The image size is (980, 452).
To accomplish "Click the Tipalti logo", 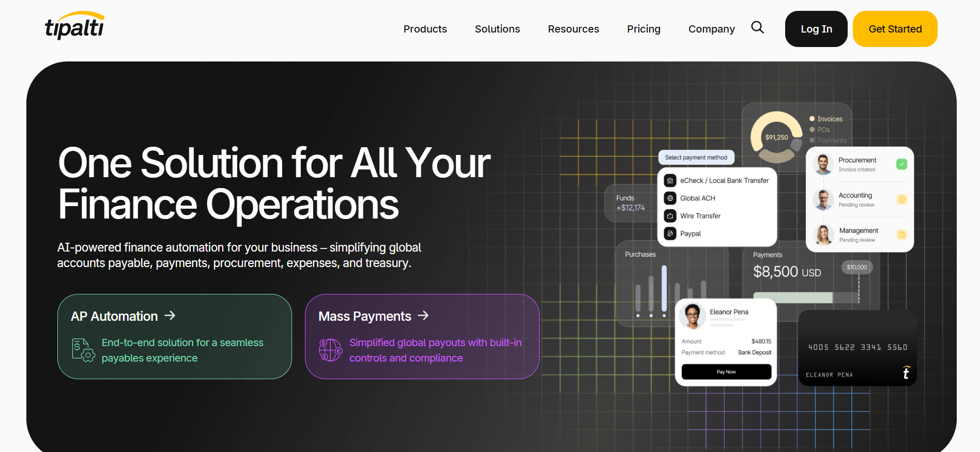I will click(x=74, y=25).
